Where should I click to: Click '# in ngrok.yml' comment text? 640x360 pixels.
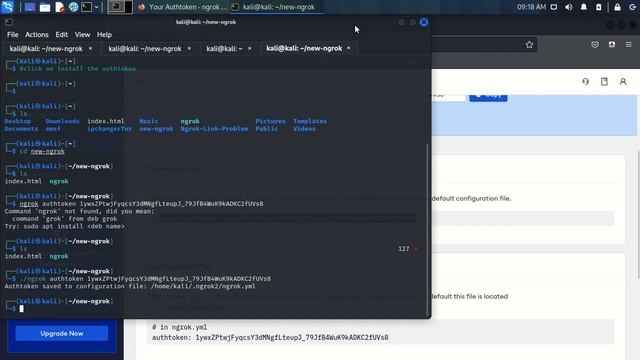click(x=180, y=327)
